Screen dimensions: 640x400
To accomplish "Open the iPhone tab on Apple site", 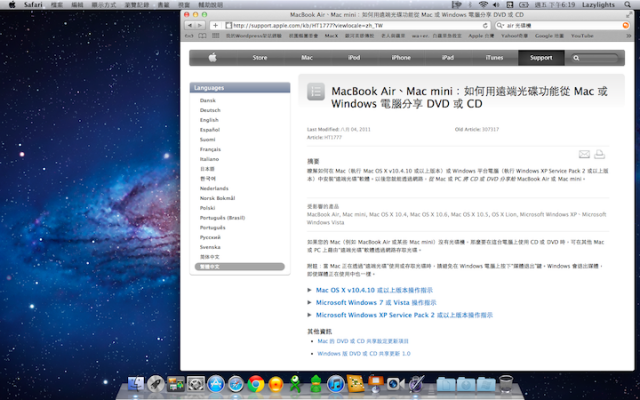I will pyautogui.click(x=401, y=58).
